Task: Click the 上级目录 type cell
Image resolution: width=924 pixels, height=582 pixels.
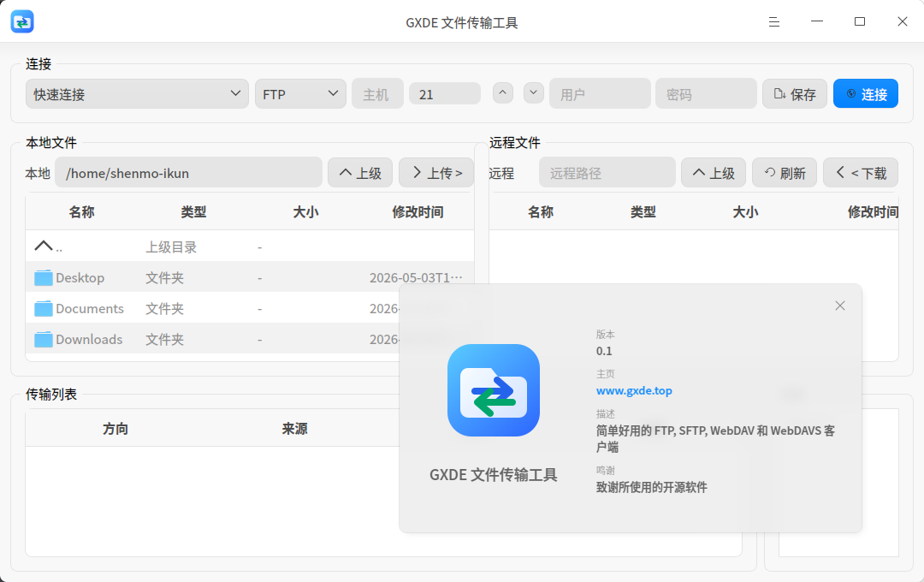Action: 171,246
